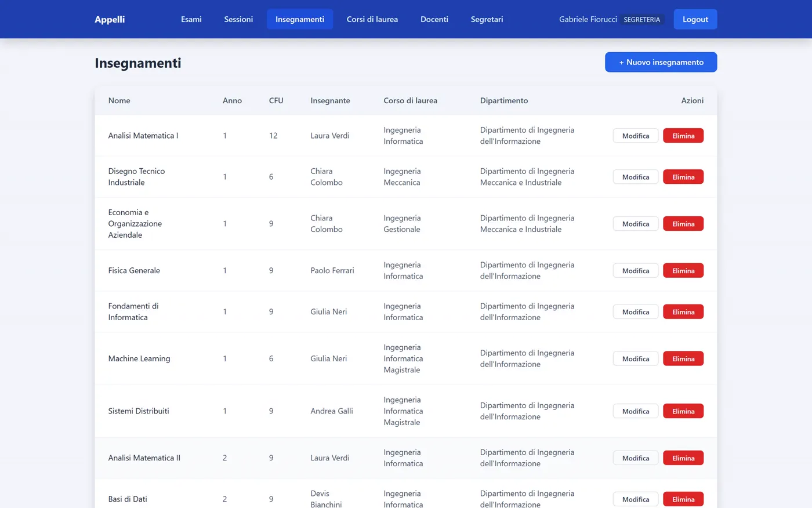Edit Fondamenti di Informatica course
The image size is (812, 508).
click(x=636, y=312)
